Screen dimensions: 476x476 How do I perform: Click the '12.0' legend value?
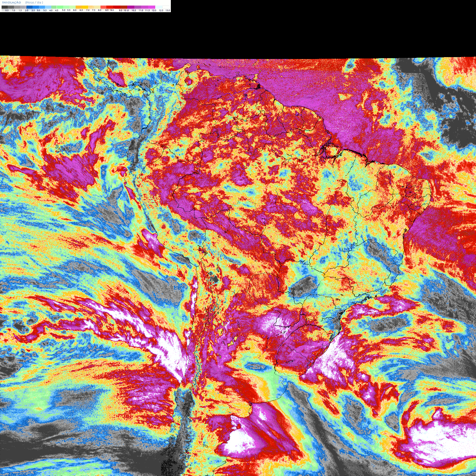coord(154,10)
